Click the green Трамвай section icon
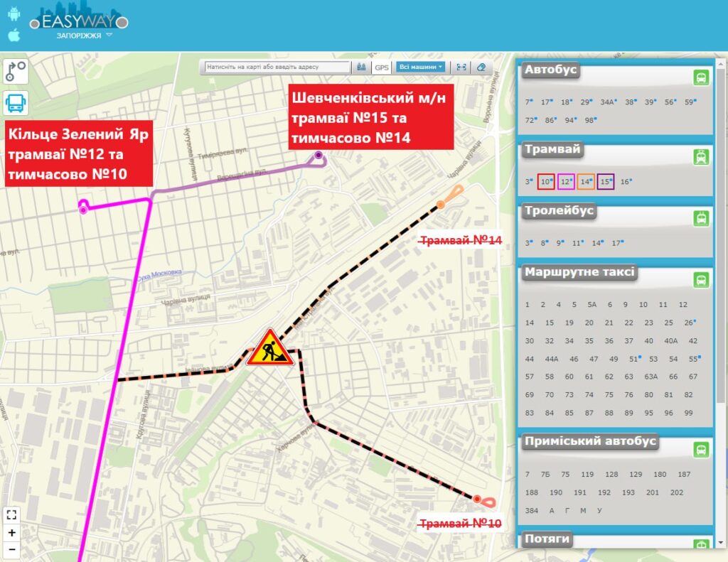 (x=701, y=158)
